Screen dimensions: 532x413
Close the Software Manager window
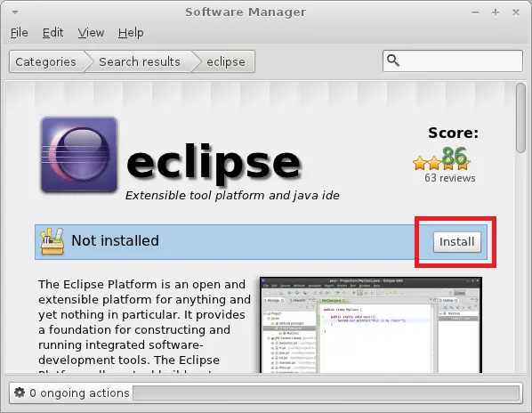pyautogui.click(x=516, y=12)
